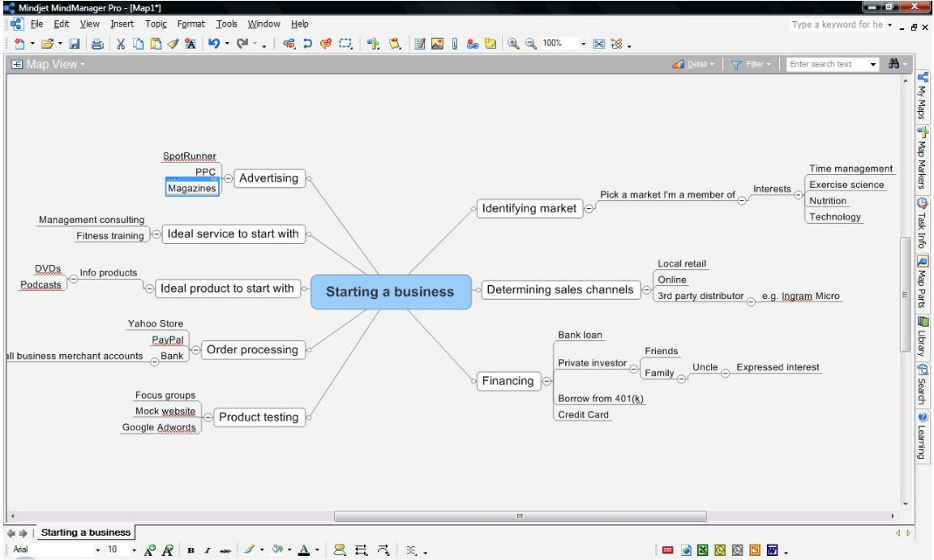
Task: Click the font color icon
Action: pos(303,551)
